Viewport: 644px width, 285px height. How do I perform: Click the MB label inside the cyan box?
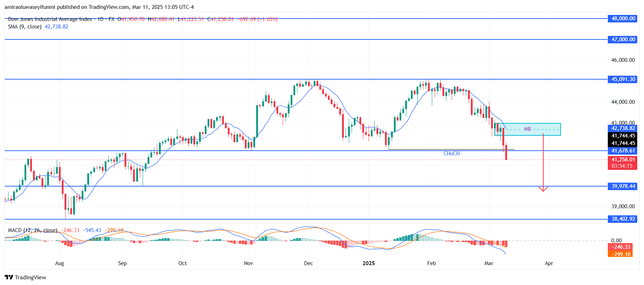click(527, 129)
